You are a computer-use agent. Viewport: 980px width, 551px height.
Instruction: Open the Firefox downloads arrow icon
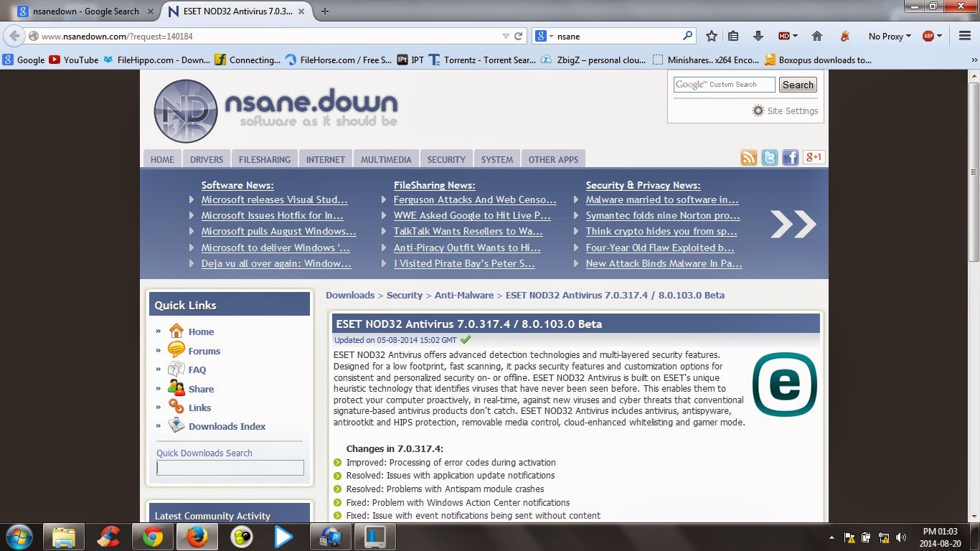pyautogui.click(x=758, y=36)
